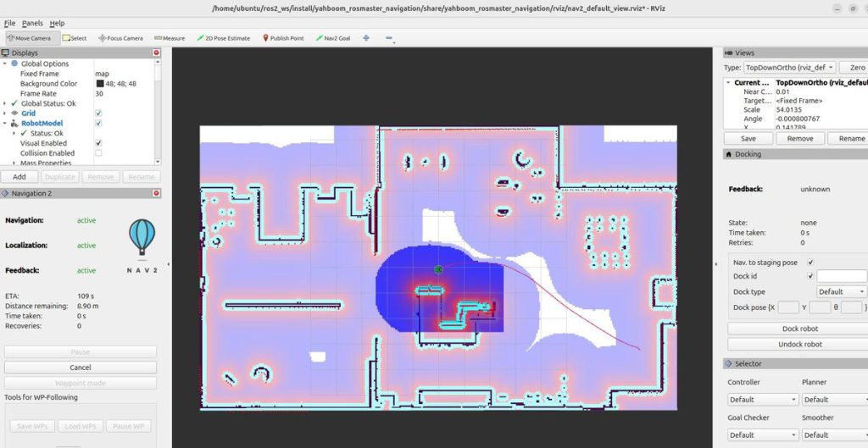Open the Panels menu
868x448 pixels.
pos(33,23)
